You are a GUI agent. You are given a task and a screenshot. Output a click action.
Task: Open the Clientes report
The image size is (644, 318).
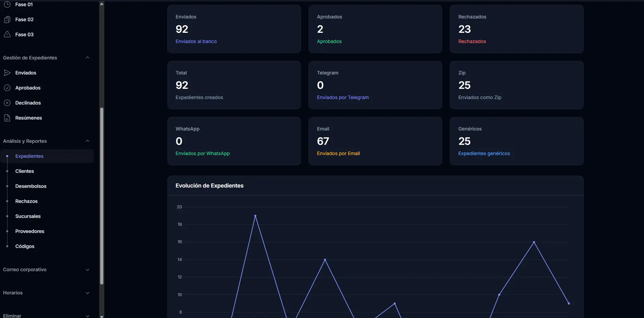(25, 171)
